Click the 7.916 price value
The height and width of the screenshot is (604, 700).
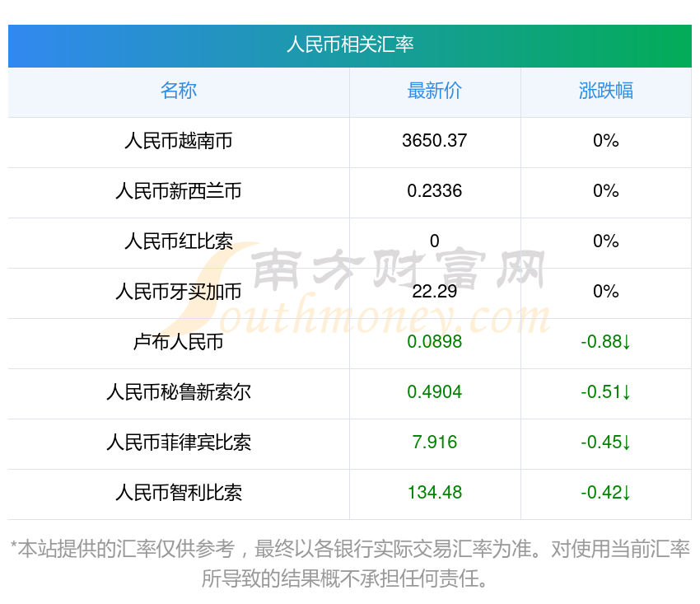coord(434,442)
